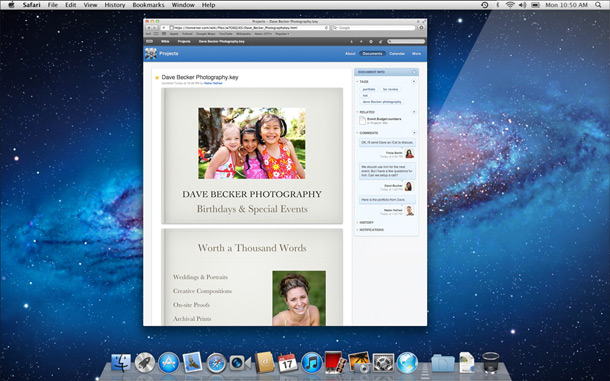Expand the History section

(x=366, y=223)
